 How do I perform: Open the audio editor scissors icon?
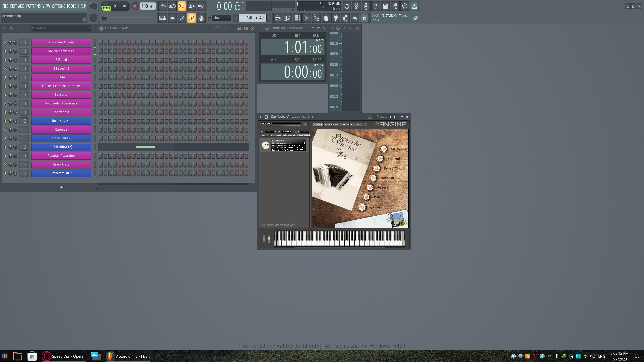[x=356, y=6]
